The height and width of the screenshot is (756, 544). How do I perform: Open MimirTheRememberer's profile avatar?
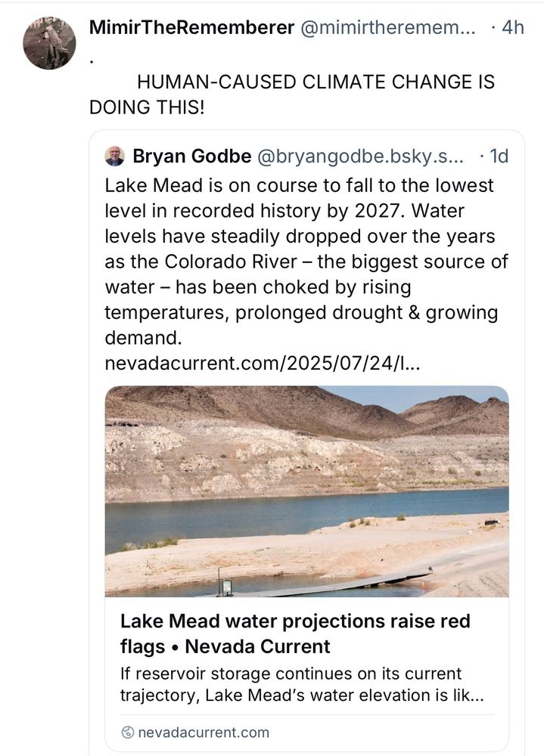(49, 44)
